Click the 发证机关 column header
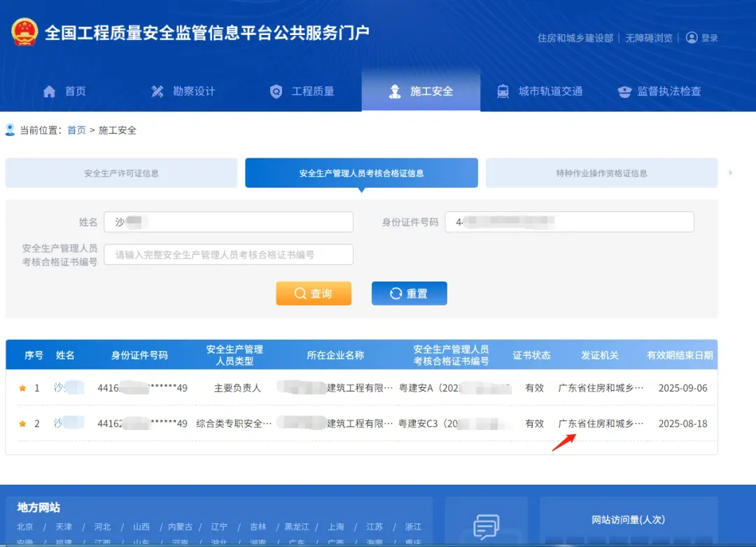756x547 pixels. pos(599,355)
